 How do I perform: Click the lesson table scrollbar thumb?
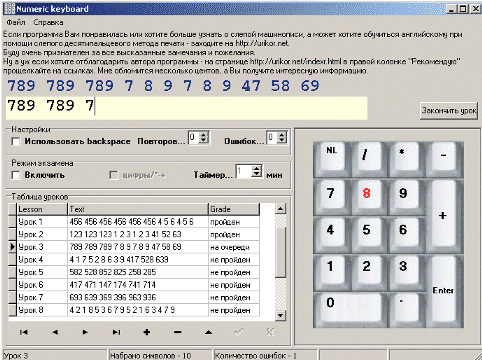tap(280, 252)
